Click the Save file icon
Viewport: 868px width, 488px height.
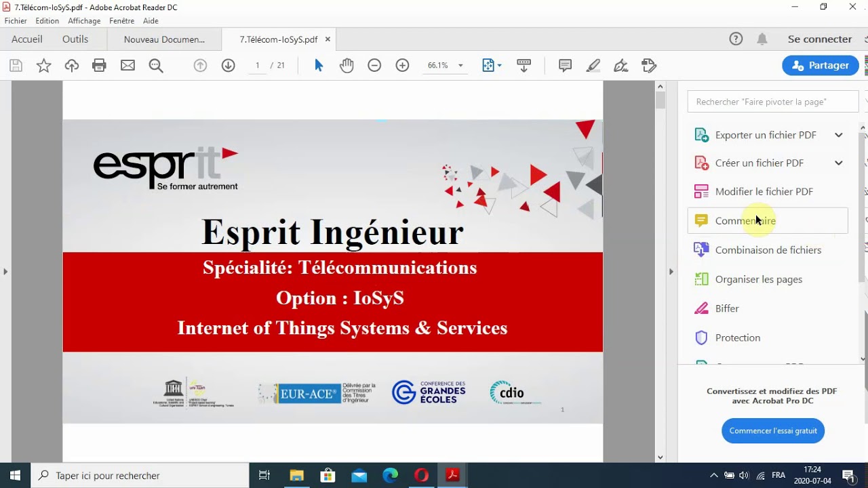point(16,66)
